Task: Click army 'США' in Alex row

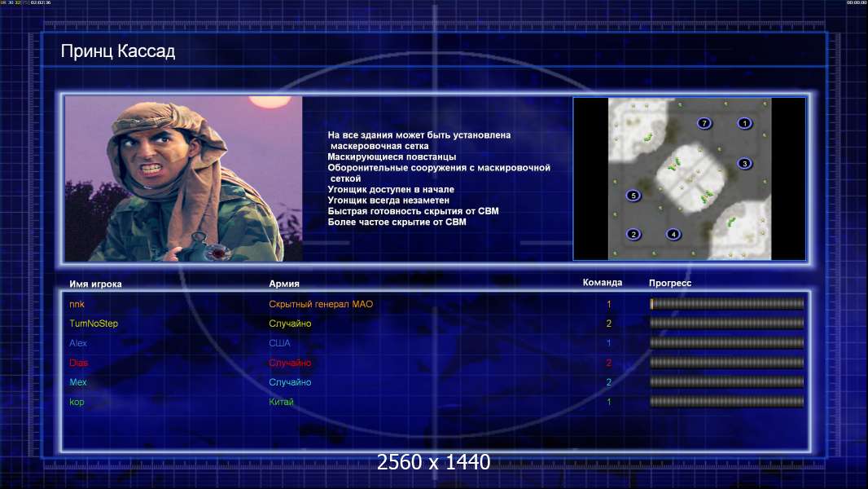Action: (279, 343)
